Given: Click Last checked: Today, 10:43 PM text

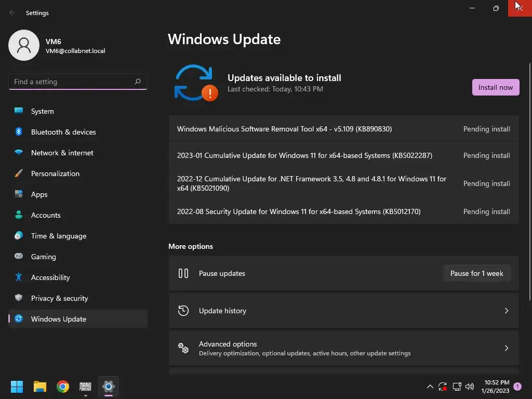Looking at the screenshot, I should coord(275,89).
